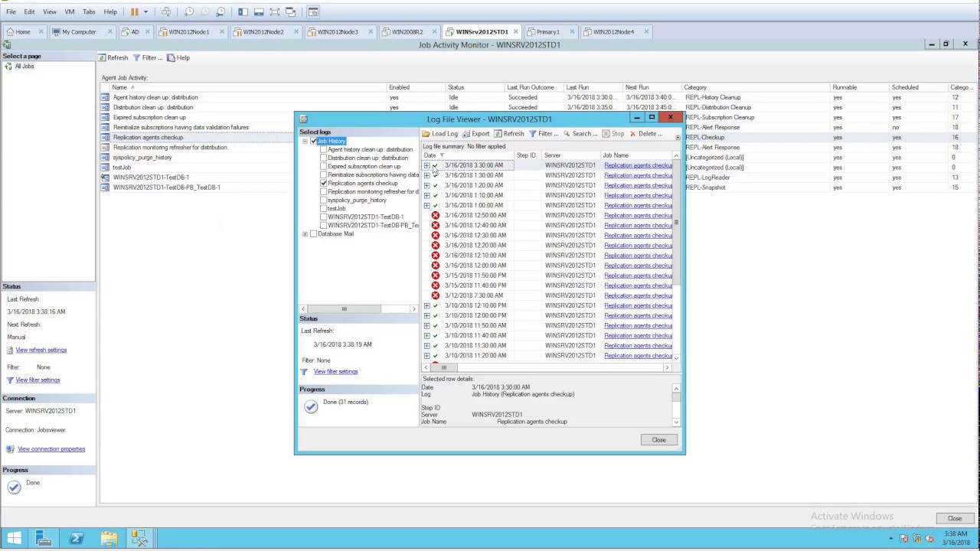980x551 pixels.
Task: Click Load Log in Log File Viewer toolbar
Action: click(439, 134)
